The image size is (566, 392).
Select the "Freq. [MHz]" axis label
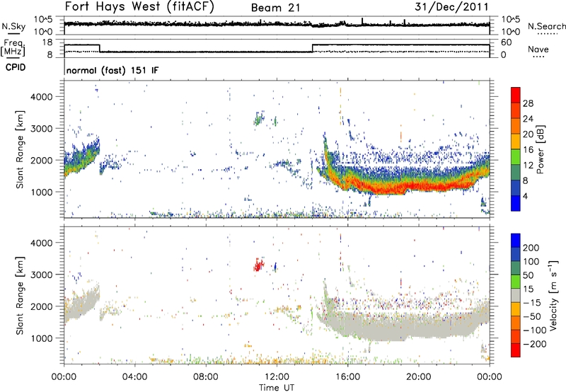point(13,47)
